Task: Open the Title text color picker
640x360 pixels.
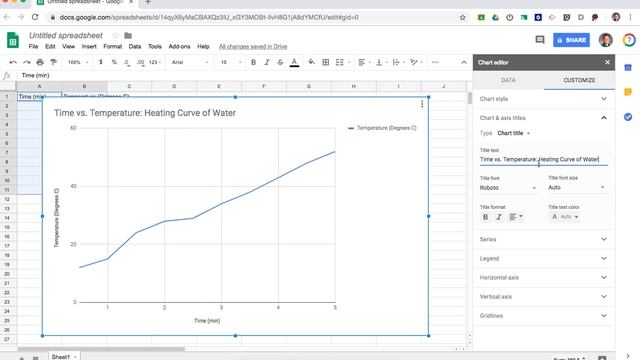Action: [x=565, y=217]
